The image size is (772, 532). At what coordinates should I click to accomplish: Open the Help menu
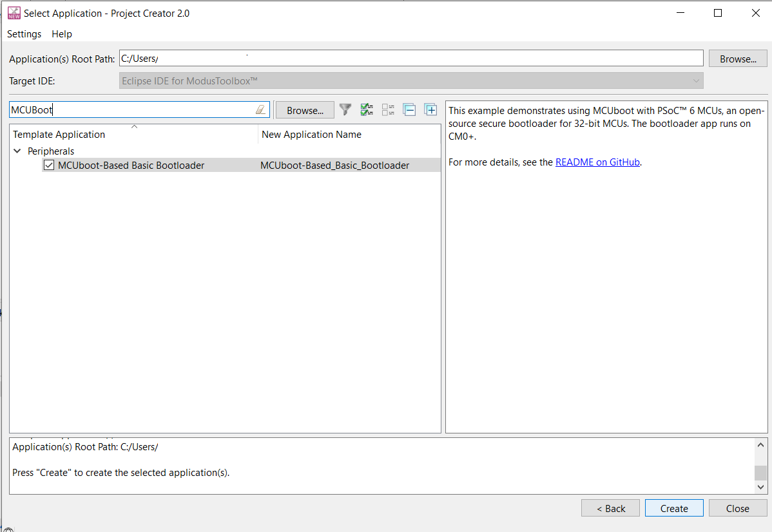[62, 34]
